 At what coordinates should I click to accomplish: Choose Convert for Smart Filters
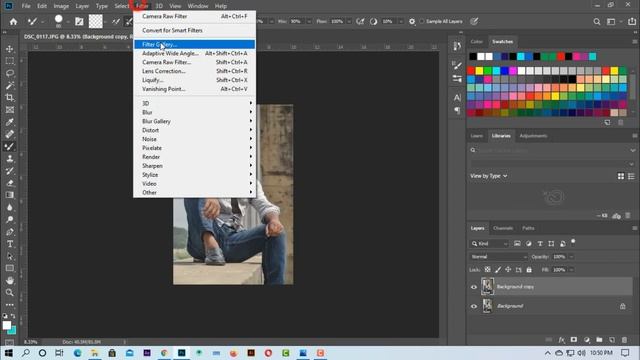pyautogui.click(x=195, y=30)
